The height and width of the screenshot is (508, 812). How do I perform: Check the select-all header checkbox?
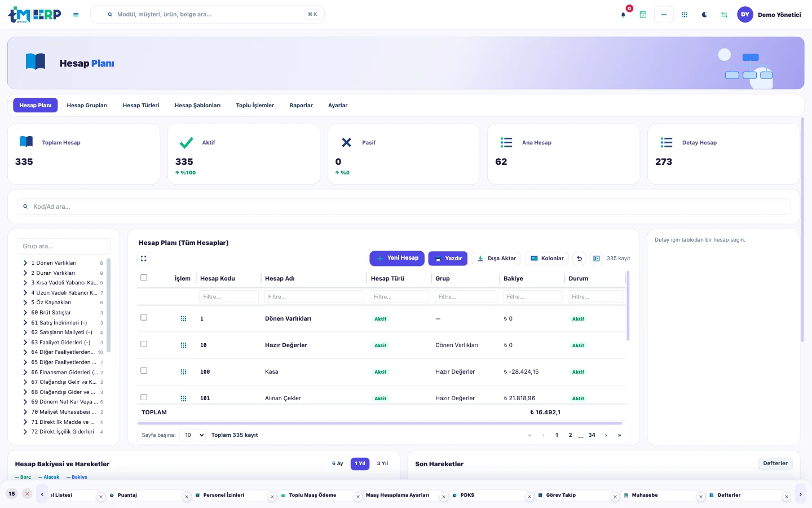coord(144,278)
